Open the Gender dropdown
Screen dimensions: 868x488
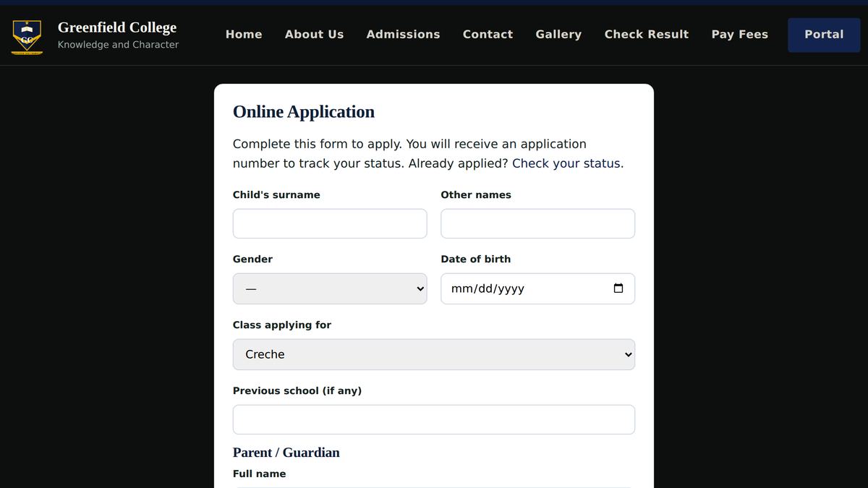(x=330, y=288)
